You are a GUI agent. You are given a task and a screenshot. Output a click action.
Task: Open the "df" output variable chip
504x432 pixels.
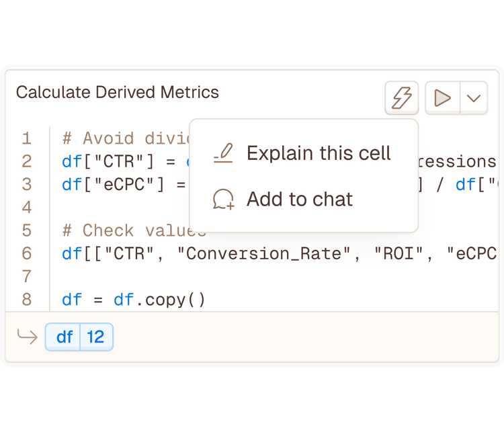64,337
